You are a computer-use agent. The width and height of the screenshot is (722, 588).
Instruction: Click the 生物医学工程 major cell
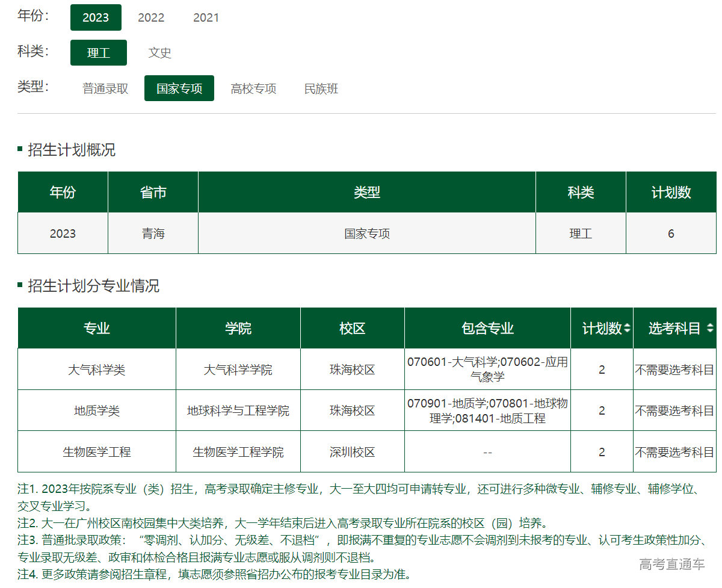[x=97, y=452]
